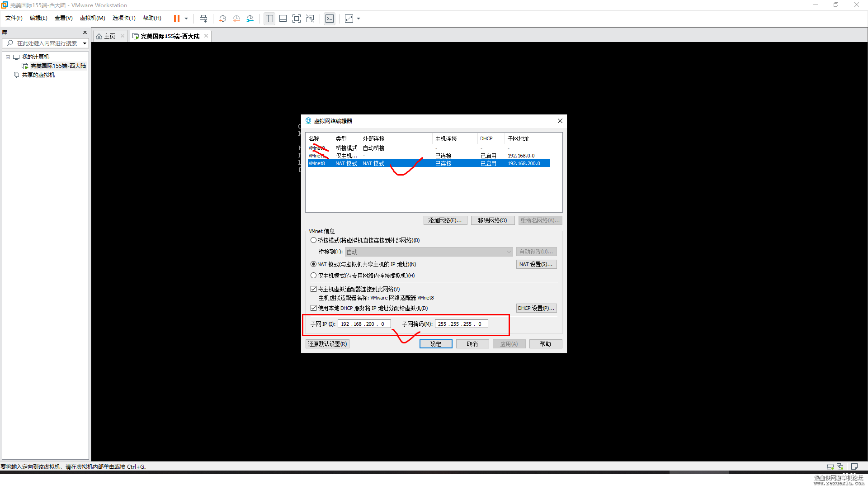Click the home icon on 主页 tab
868x490 pixels.
click(99, 37)
